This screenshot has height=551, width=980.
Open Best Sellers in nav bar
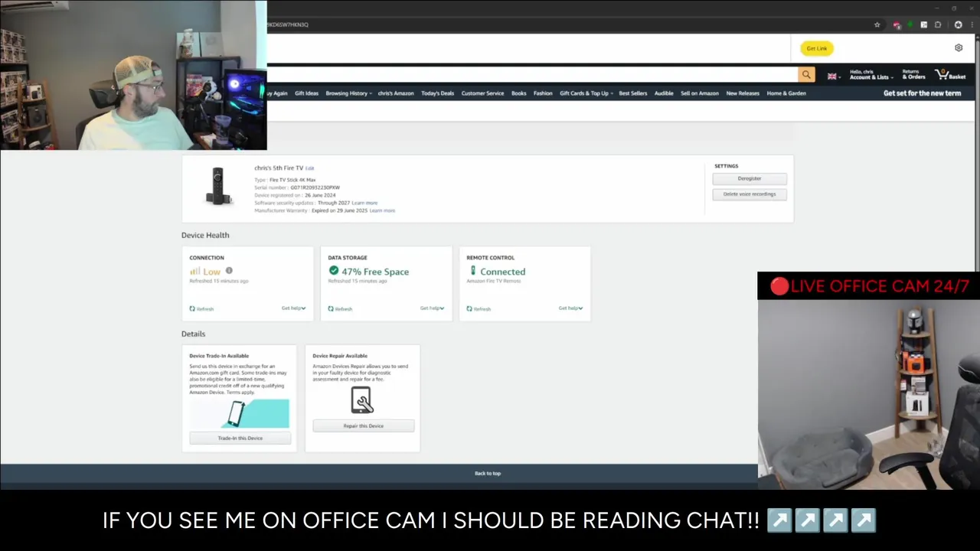click(x=633, y=93)
